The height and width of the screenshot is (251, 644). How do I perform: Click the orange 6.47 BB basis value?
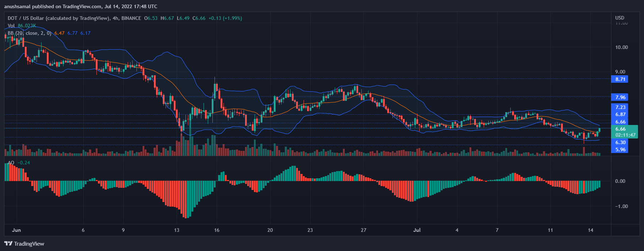[59, 33]
